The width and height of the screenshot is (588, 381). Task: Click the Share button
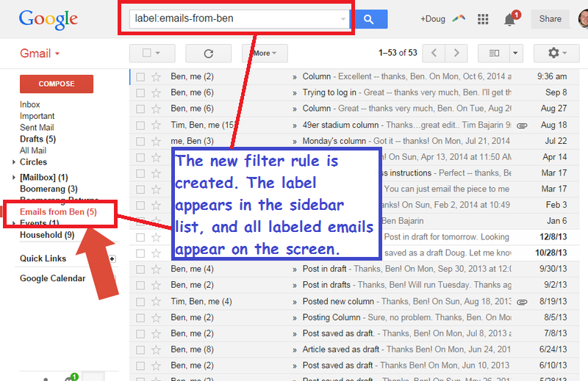550,19
